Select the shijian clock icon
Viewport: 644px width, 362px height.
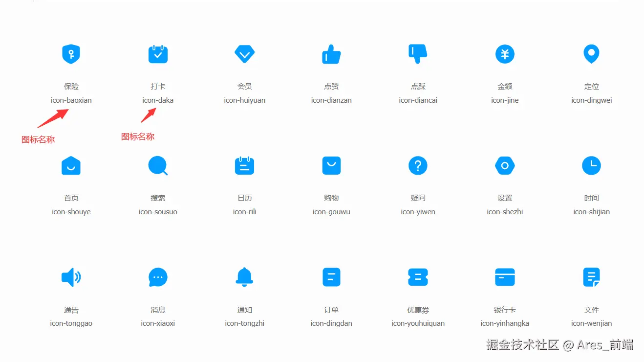(x=591, y=166)
